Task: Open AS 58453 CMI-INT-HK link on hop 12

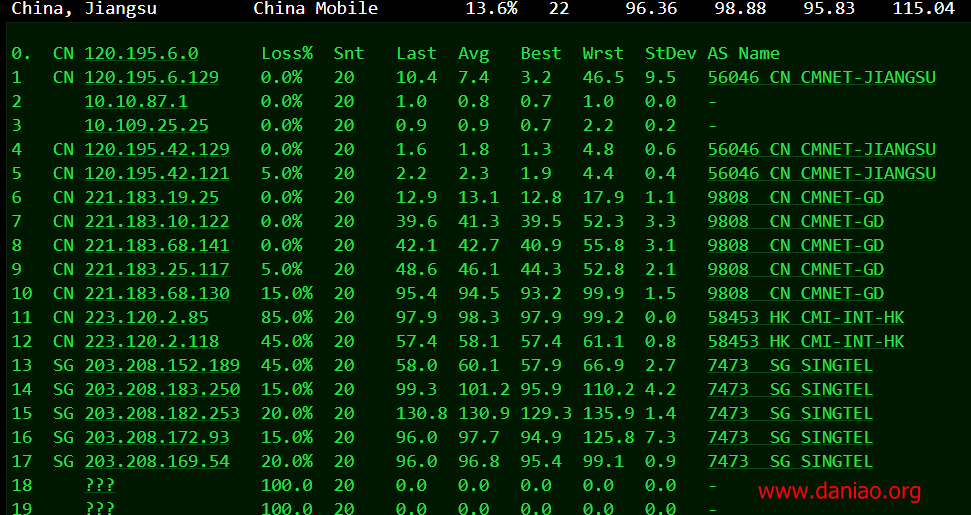Action: tap(806, 342)
